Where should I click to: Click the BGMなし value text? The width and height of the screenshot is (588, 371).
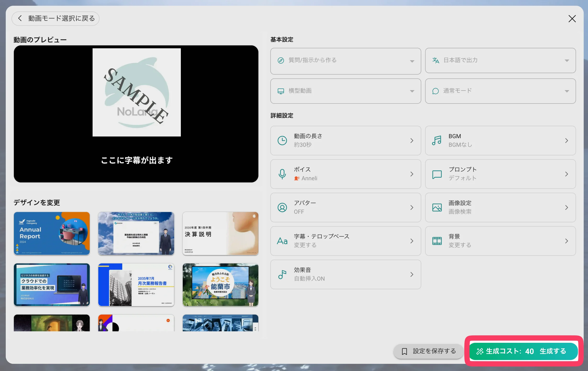[x=460, y=145]
